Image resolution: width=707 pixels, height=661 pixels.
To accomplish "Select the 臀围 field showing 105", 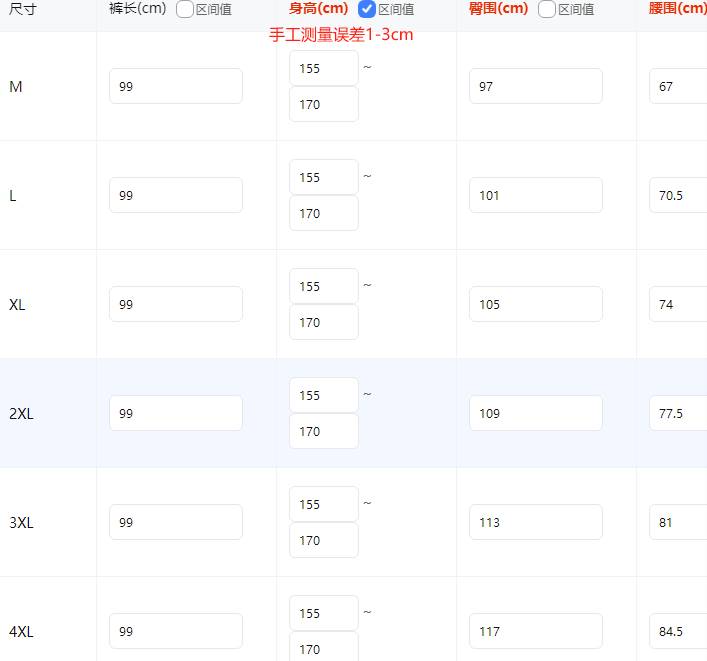I will coord(535,304).
